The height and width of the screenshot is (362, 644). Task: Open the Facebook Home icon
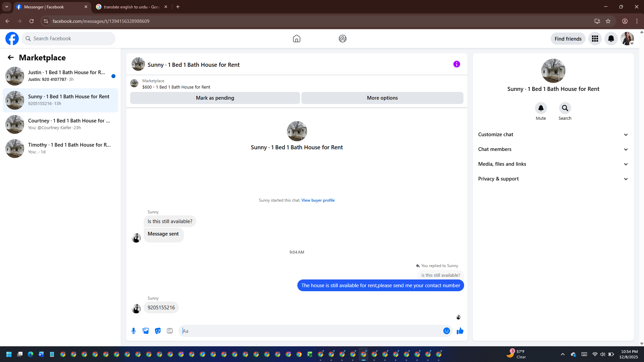pyautogui.click(x=296, y=39)
